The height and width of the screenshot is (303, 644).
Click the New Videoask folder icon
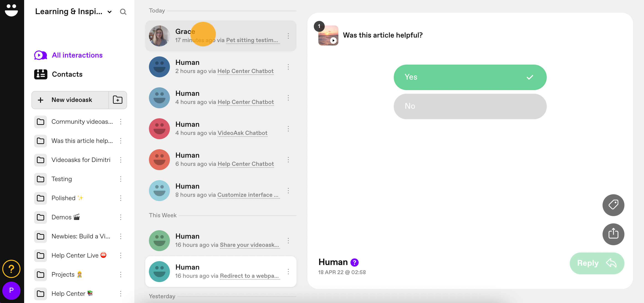click(117, 100)
